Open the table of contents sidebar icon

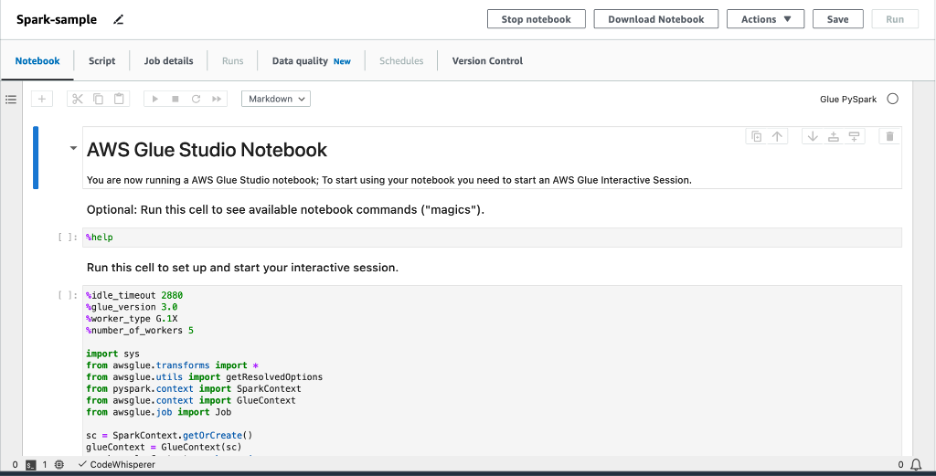pos(11,99)
